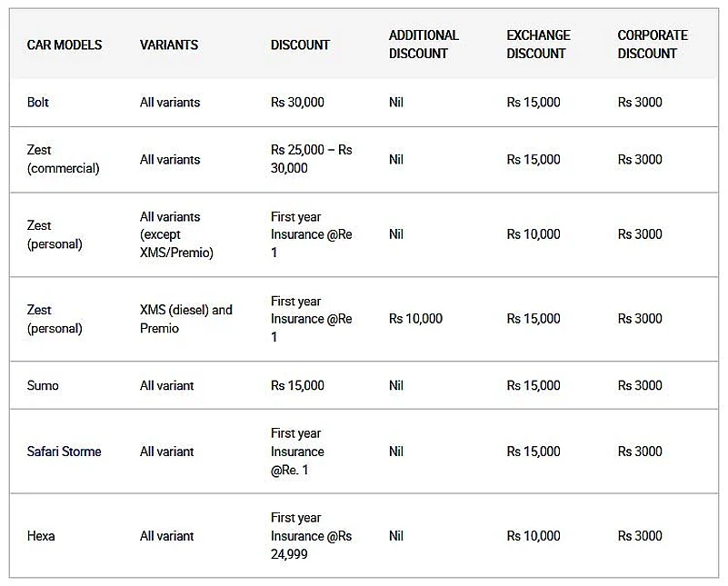
Task: Click Hexa's Insurance @Rs 24,999 cell
Action: click(311, 536)
